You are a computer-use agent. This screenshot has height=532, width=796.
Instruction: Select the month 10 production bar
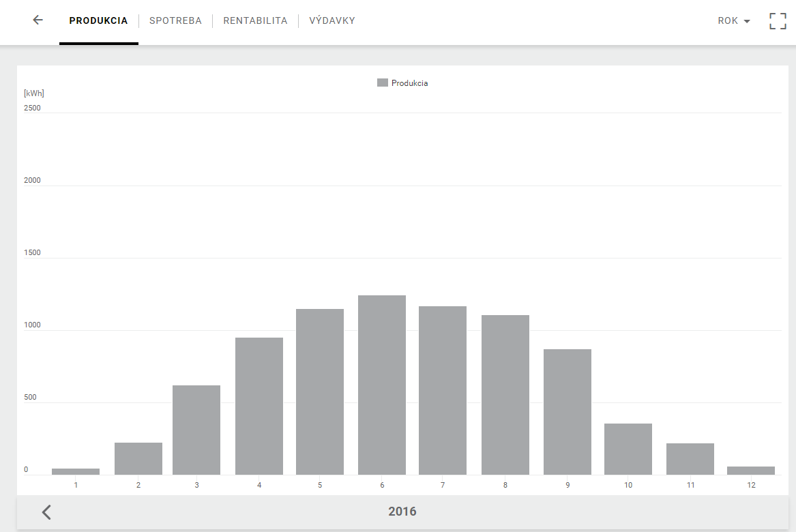tap(628, 449)
